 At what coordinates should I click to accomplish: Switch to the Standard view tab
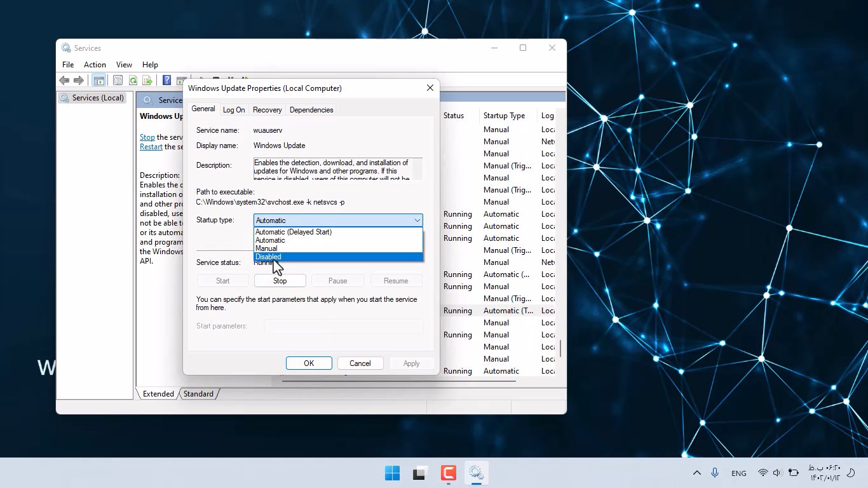point(198,394)
